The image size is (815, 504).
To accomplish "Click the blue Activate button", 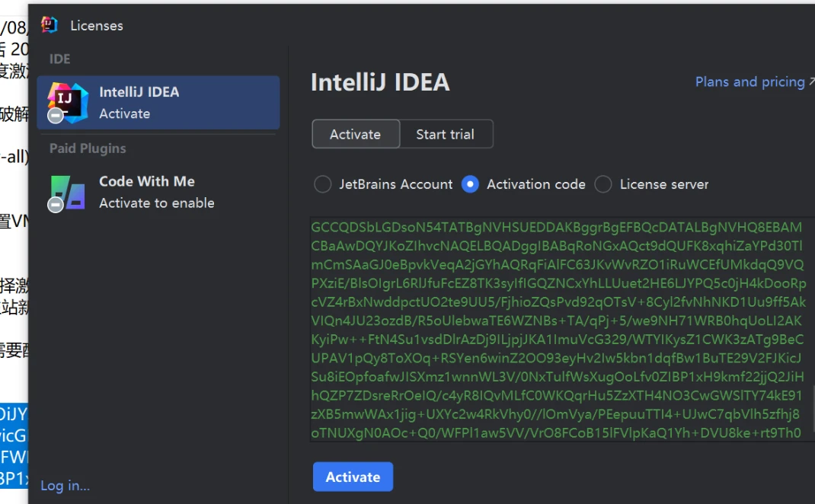I will [353, 477].
